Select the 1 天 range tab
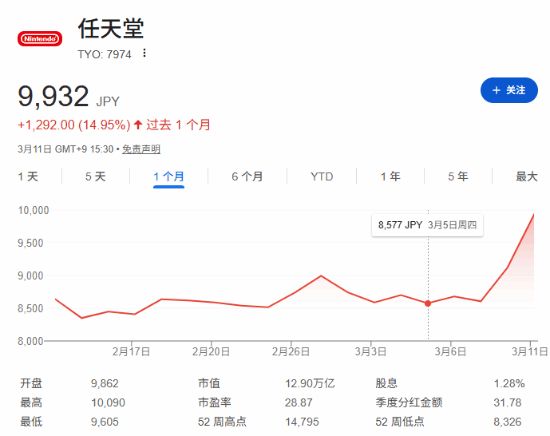The height and width of the screenshot is (436, 550). [28, 176]
